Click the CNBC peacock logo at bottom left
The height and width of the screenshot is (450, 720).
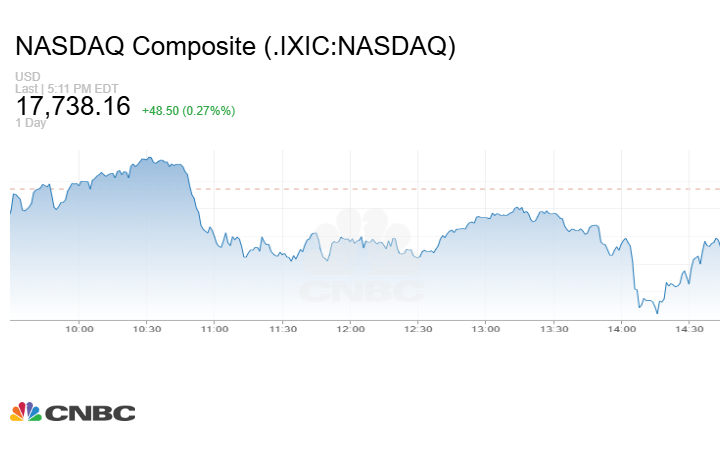pyautogui.click(x=26, y=412)
